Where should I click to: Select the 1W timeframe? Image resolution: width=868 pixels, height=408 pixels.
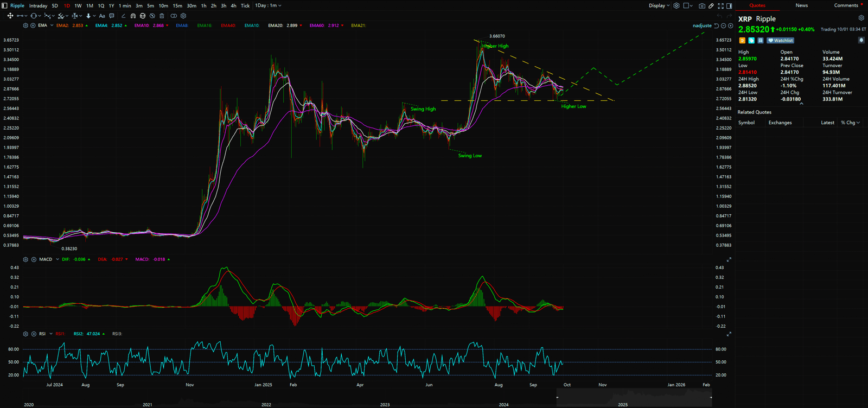click(x=78, y=5)
